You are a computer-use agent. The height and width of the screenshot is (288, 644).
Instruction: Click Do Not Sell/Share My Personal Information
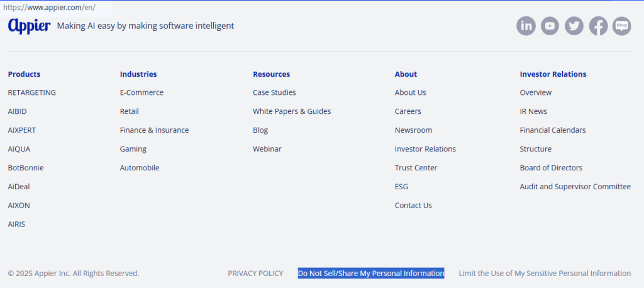[x=371, y=274]
